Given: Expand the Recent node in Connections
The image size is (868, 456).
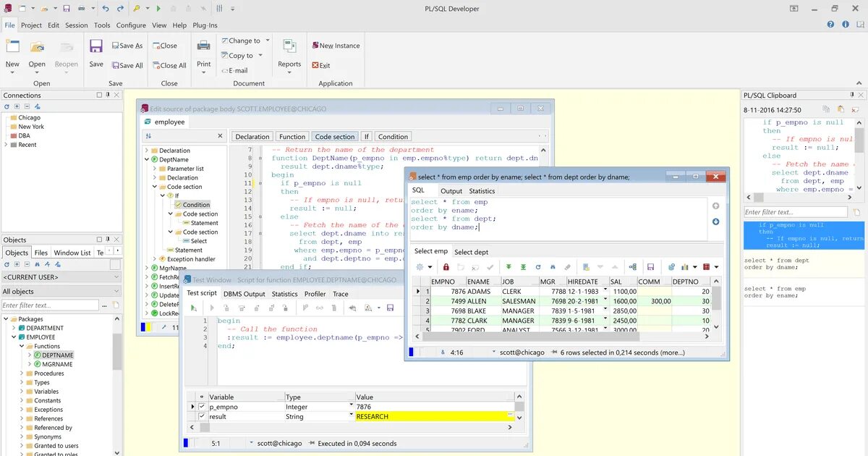Looking at the screenshot, I should coord(6,145).
